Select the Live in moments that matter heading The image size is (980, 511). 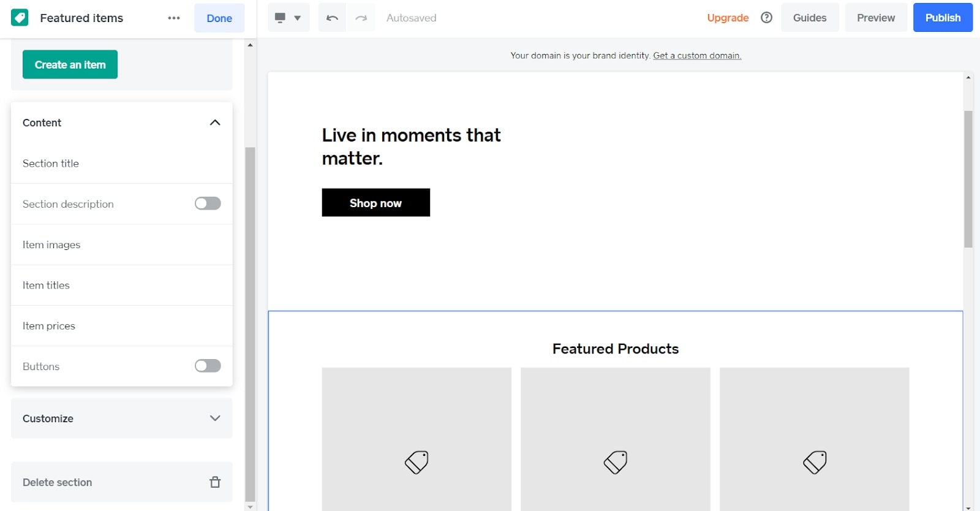click(411, 146)
